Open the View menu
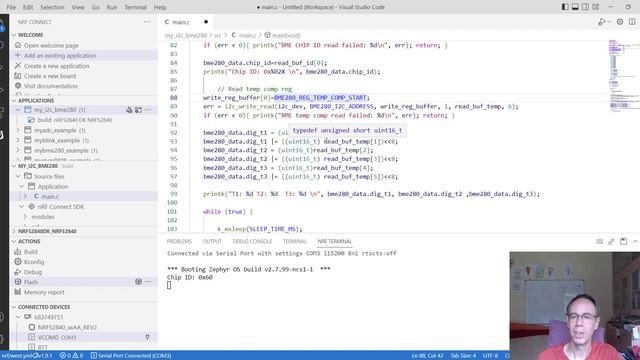Screen dimensions: 640x360 78,7
